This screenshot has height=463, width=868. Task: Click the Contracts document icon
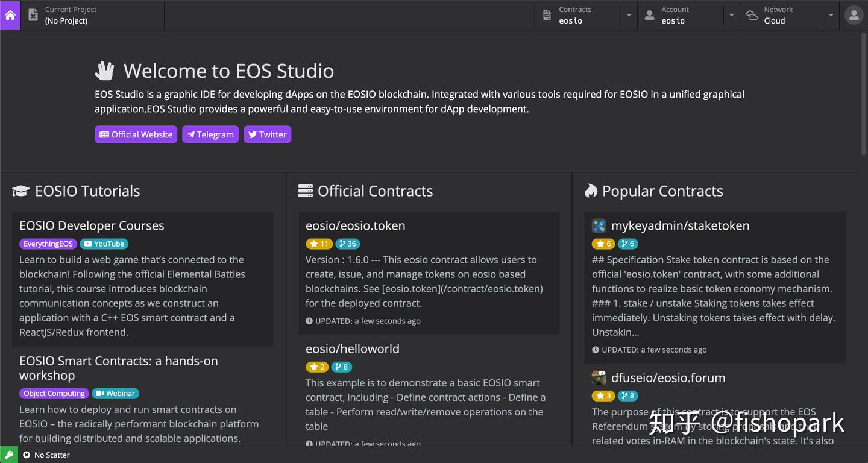click(547, 16)
